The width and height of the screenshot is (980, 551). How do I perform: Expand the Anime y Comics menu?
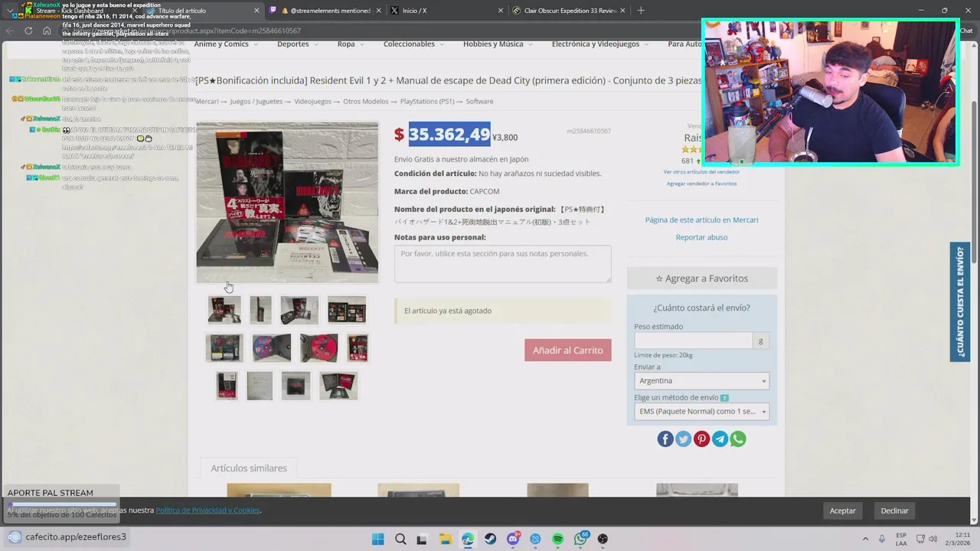pos(224,44)
